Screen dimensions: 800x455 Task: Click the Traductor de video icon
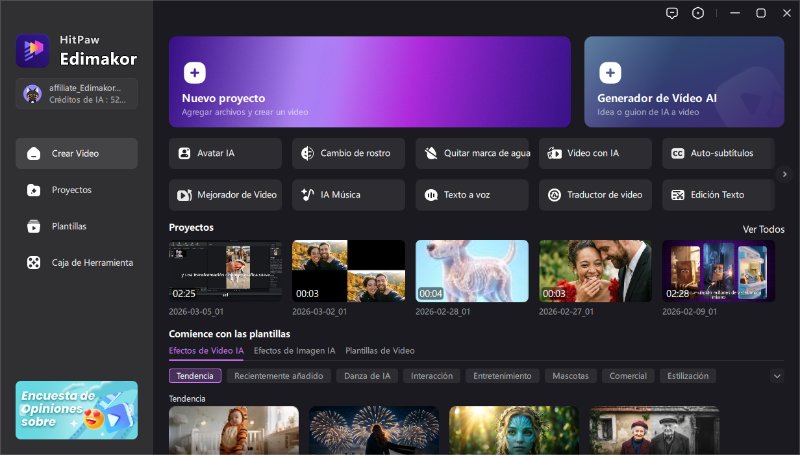pos(554,195)
